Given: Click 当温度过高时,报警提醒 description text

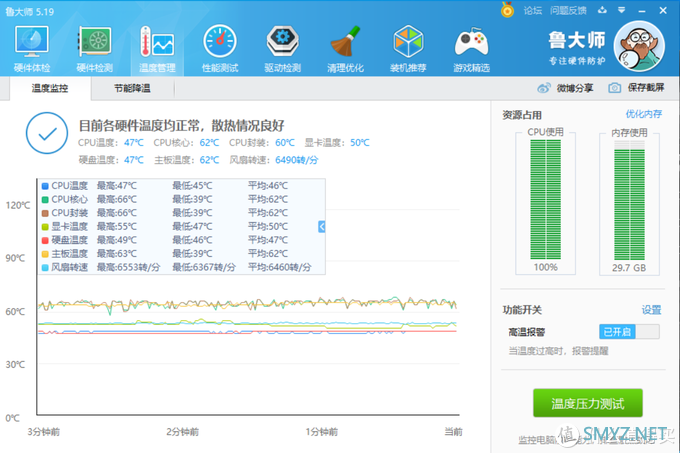Looking at the screenshot, I should pyautogui.click(x=559, y=351).
